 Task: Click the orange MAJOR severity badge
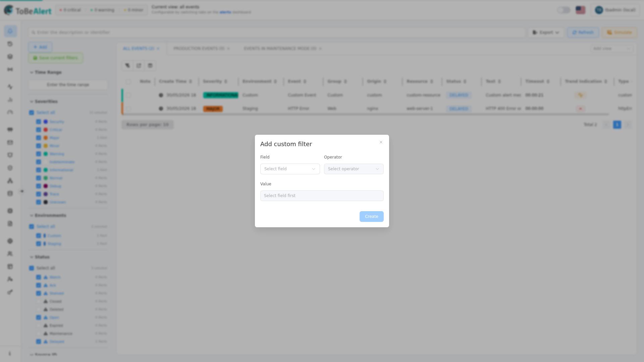pyautogui.click(x=213, y=109)
